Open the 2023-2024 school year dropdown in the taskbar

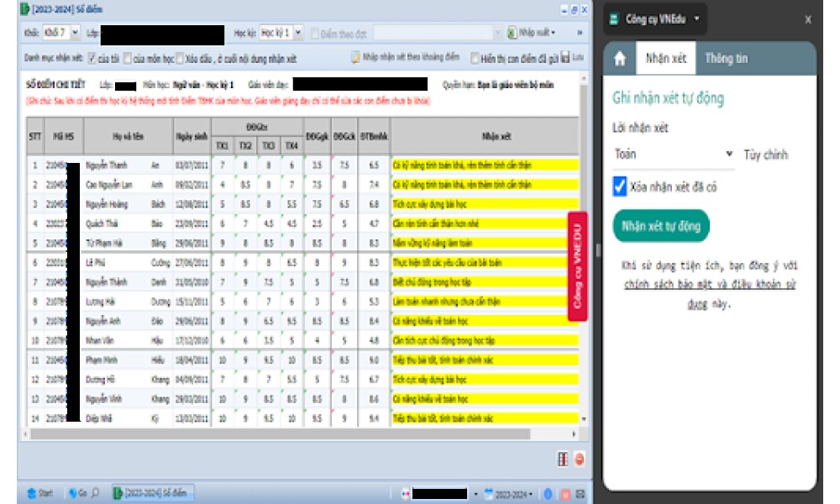click(x=509, y=494)
